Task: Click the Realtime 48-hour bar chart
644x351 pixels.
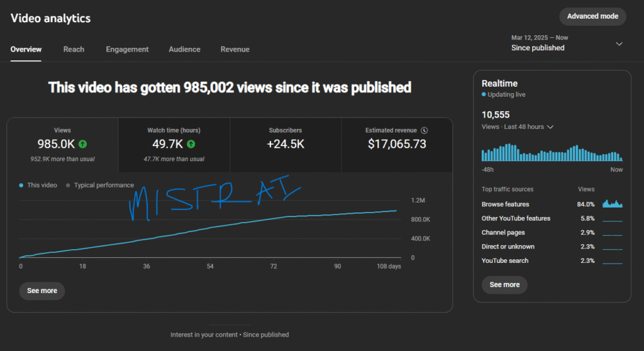Action: (552, 152)
